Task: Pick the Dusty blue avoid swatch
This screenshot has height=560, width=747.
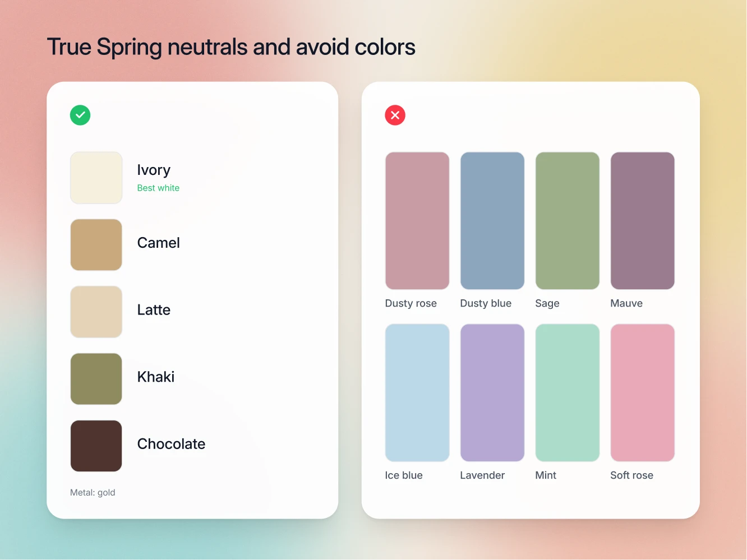Action: (492, 221)
